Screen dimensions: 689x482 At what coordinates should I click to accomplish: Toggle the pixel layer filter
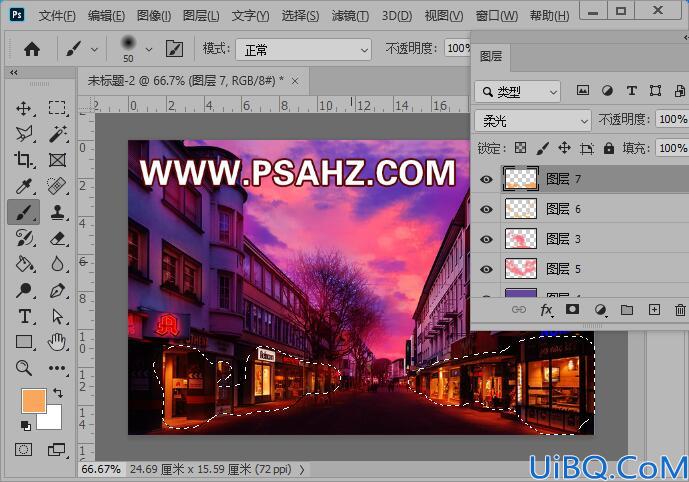coord(583,91)
